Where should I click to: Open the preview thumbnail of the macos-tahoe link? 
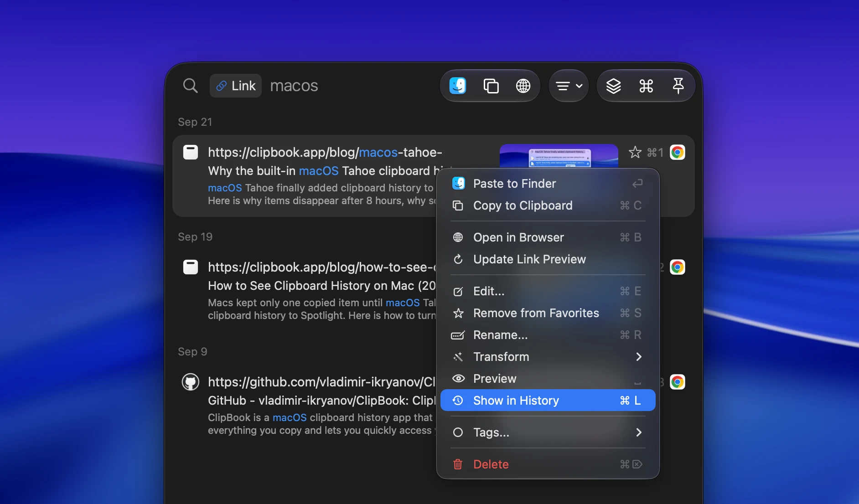pyautogui.click(x=559, y=156)
